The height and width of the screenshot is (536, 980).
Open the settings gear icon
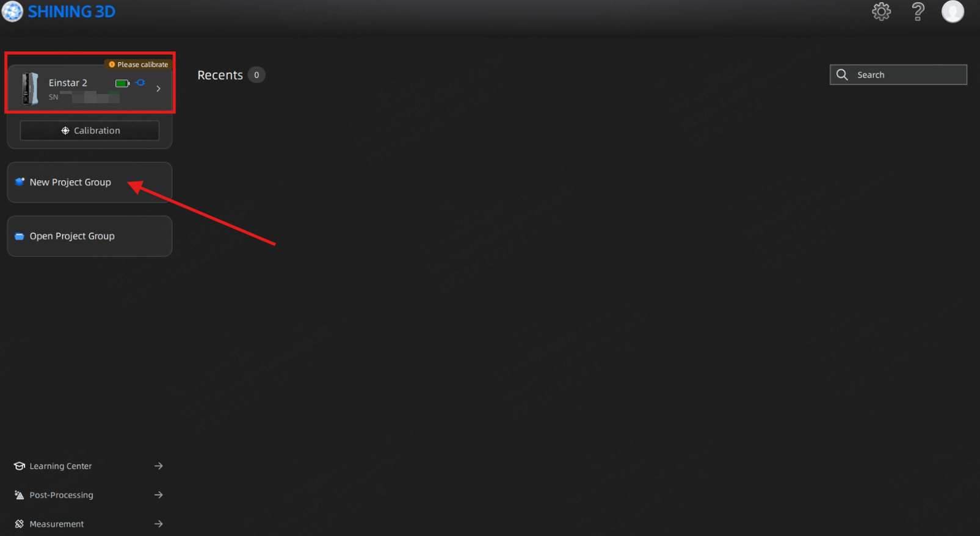881,12
